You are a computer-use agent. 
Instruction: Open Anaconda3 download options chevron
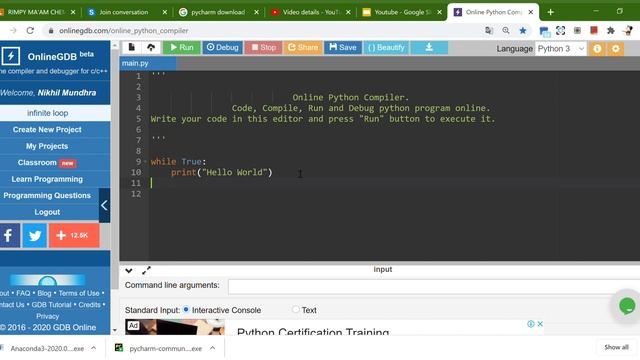[93, 348]
